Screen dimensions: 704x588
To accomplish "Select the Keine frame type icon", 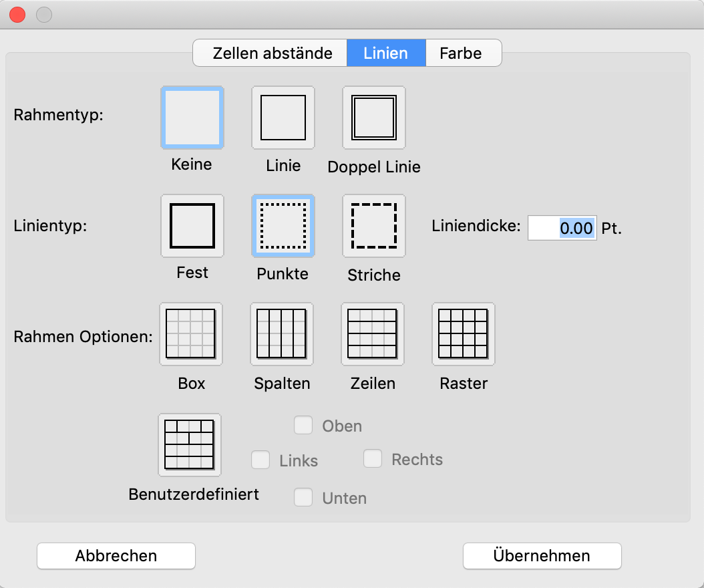I will coord(192,118).
